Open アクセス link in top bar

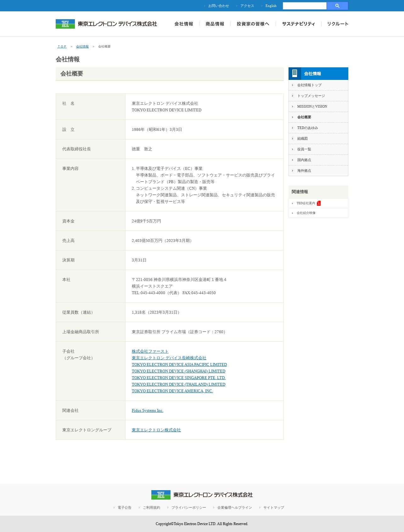pyautogui.click(x=247, y=6)
